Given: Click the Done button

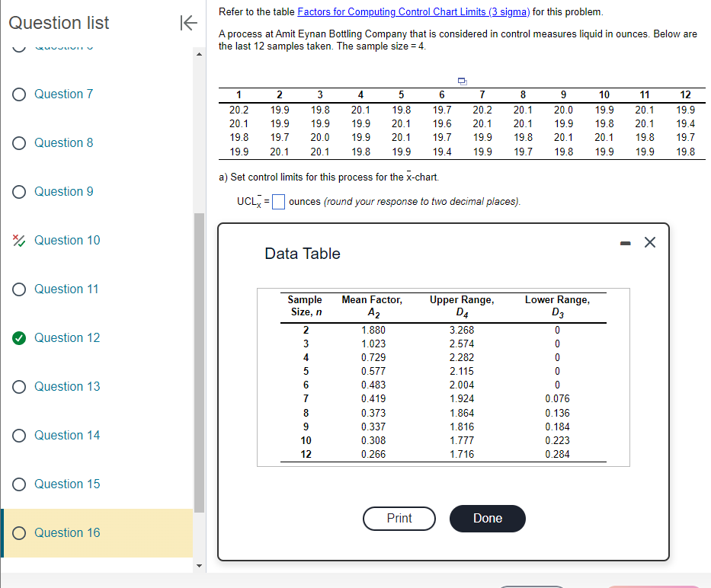Looking at the screenshot, I should tap(487, 518).
